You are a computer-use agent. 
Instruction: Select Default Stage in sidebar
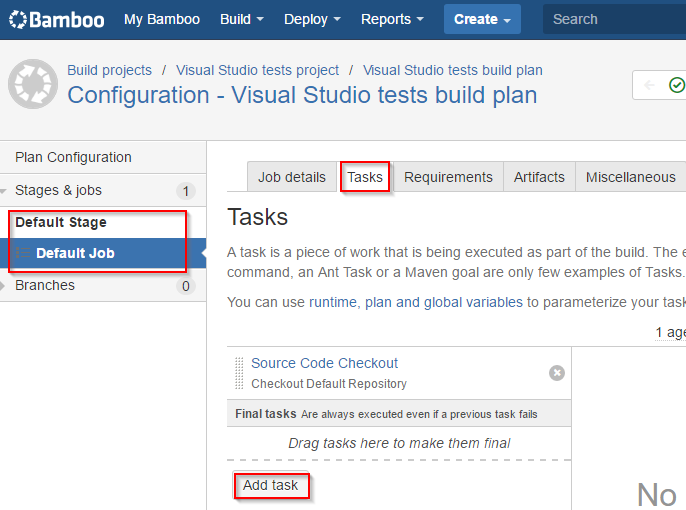point(61,222)
